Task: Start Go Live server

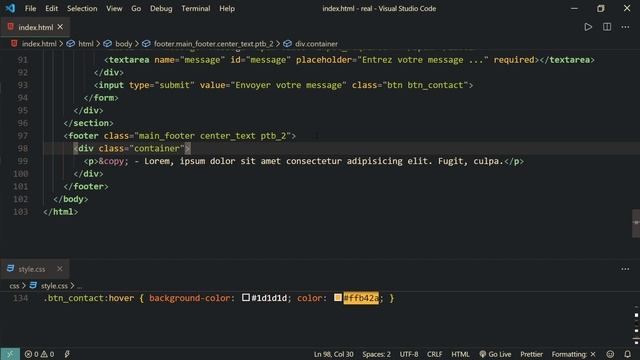Action: (495, 354)
